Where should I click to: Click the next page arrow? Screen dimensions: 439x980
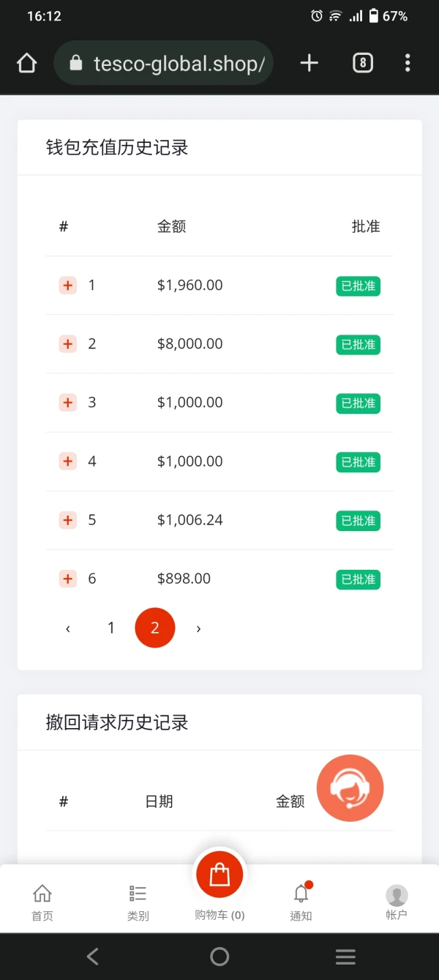[x=198, y=628]
